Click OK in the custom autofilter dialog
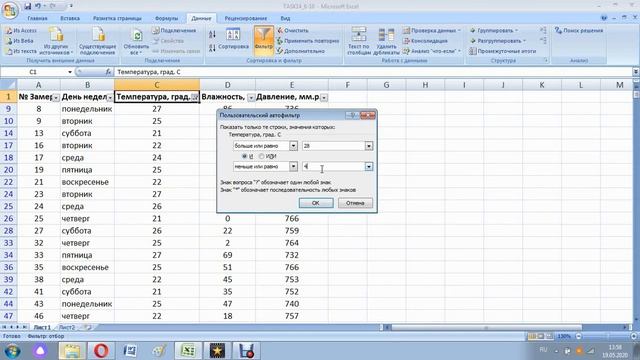The width and height of the screenshot is (640, 360). [x=316, y=203]
